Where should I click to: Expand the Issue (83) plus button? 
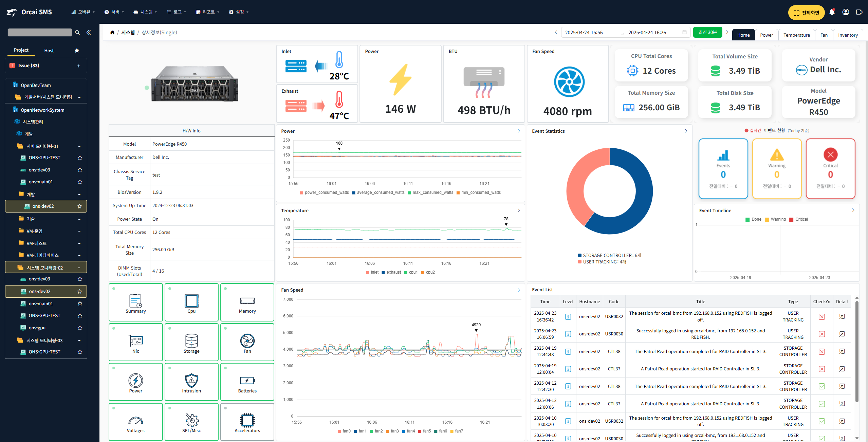[x=79, y=66]
